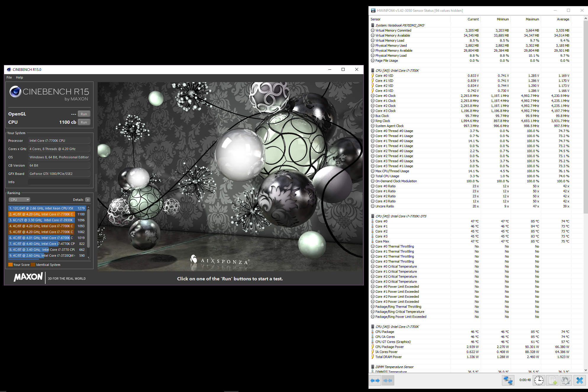Click the blue X close sensors button

579,380
